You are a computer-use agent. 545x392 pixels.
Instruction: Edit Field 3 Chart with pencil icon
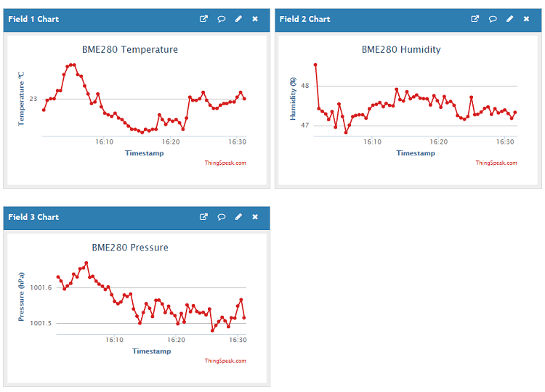(x=238, y=217)
